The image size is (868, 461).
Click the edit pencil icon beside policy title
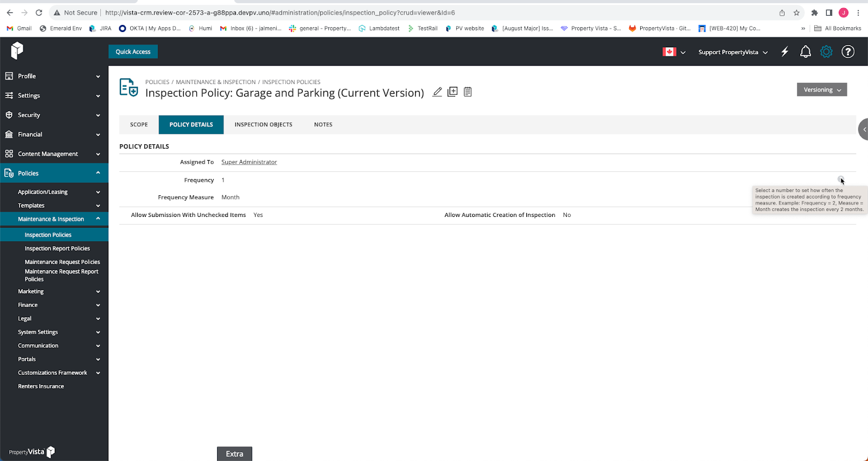(437, 92)
